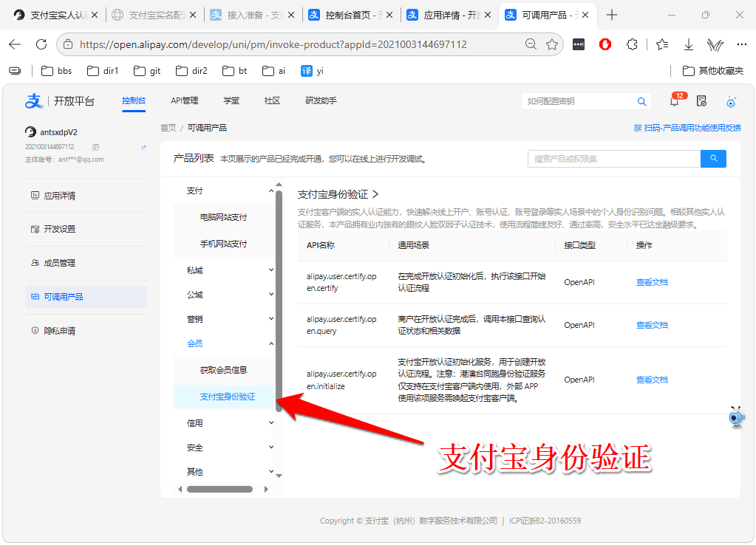
Task: Click the product category list vertical scrollbar
Action: coord(279,301)
